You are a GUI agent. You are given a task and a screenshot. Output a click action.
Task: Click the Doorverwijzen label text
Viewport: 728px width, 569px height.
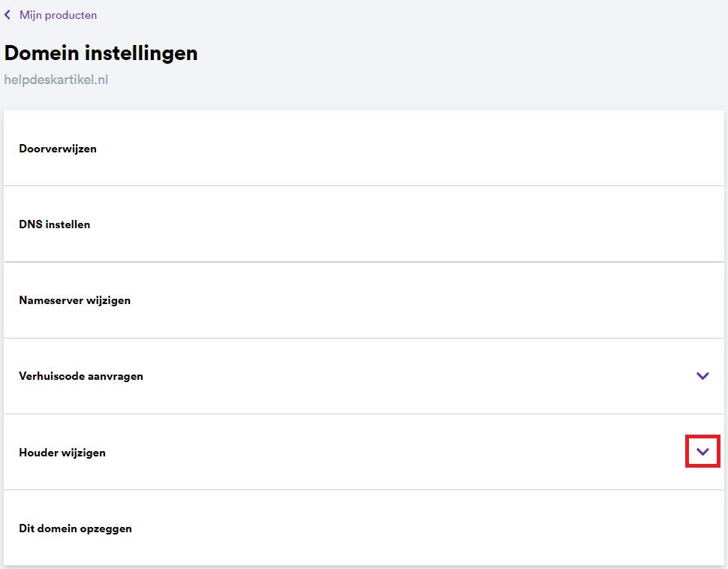pyautogui.click(x=58, y=149)
